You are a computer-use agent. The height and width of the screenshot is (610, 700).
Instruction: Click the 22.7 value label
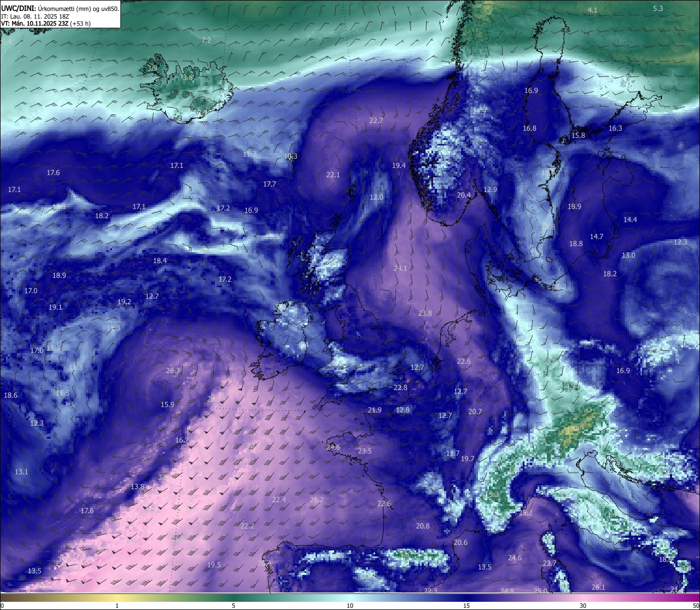pos(376,120)
